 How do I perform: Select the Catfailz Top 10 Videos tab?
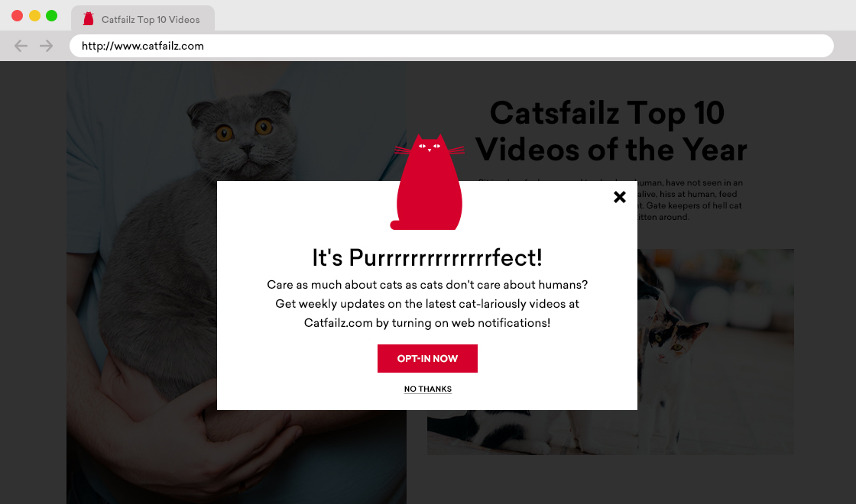pyautogui.click(x=143, y=19)
